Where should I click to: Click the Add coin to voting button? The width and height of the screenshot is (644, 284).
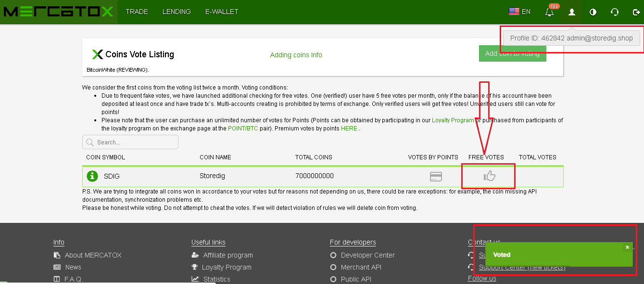pyautogui.click(x=513, y=53)
